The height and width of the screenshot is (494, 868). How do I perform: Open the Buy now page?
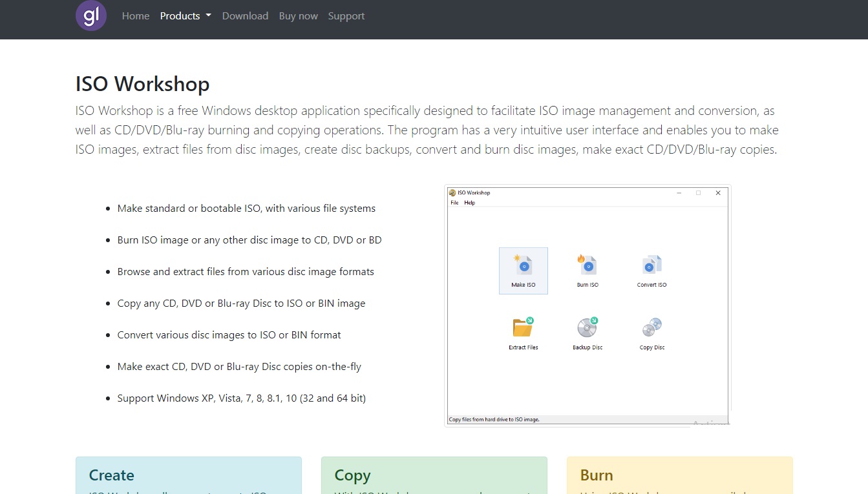(298, 16)
